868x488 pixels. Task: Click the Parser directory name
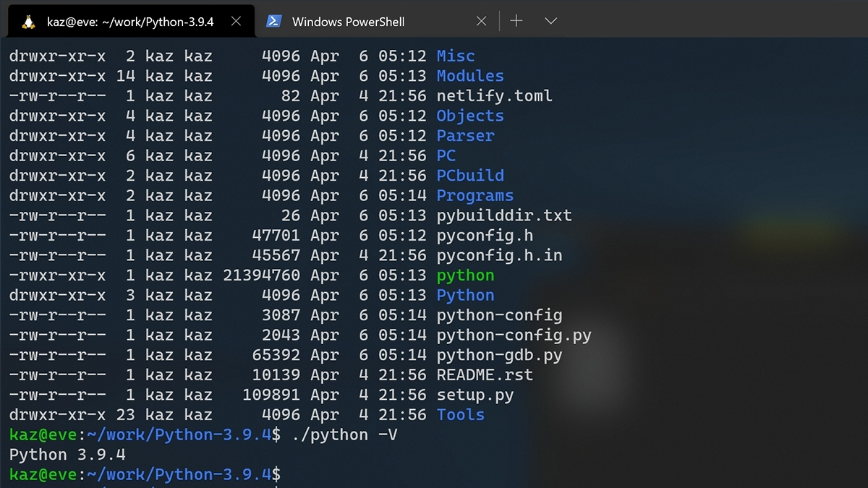click(x=466, y=135)
